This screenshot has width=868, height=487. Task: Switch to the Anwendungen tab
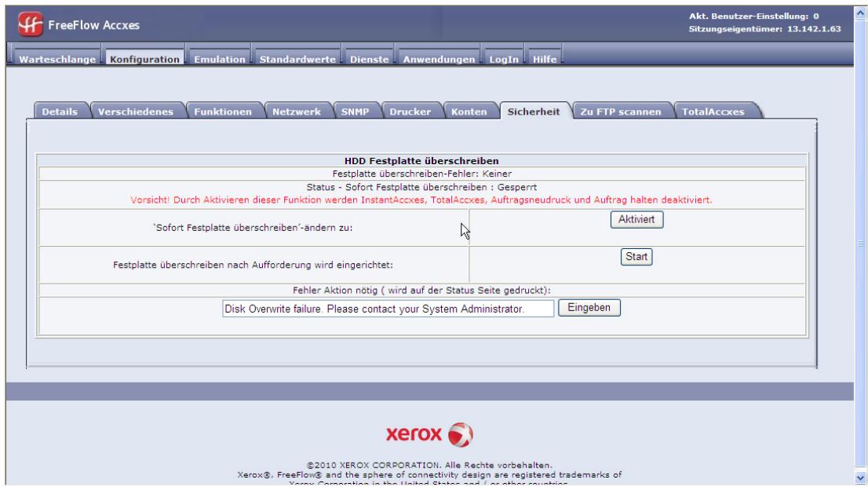pyautogui.click(x=439, y=59)
